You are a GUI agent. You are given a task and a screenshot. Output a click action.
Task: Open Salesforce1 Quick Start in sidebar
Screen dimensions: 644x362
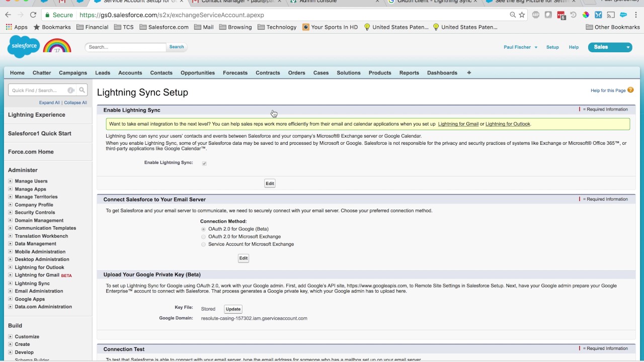tap(40, 133)
